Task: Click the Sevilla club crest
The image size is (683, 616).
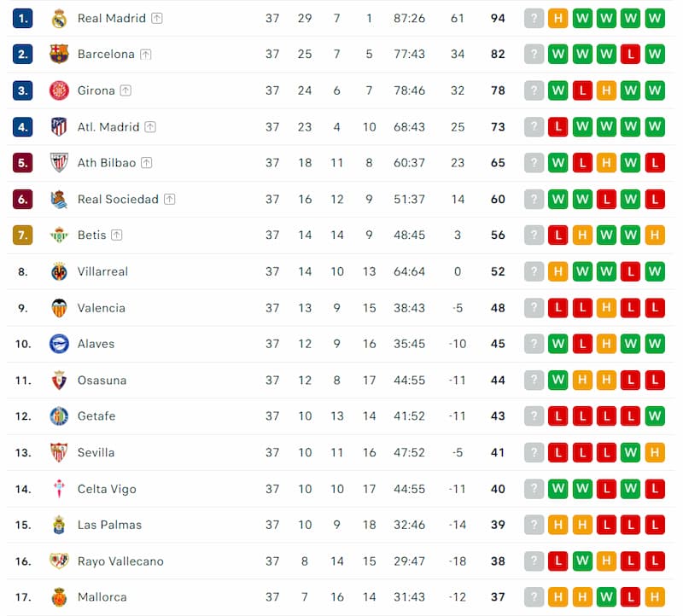Action: tap(59, 452)
